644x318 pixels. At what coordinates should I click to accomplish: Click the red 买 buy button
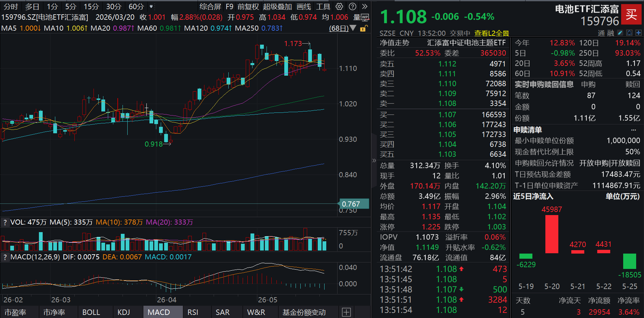pyautogui.click(x=631, y=14)
